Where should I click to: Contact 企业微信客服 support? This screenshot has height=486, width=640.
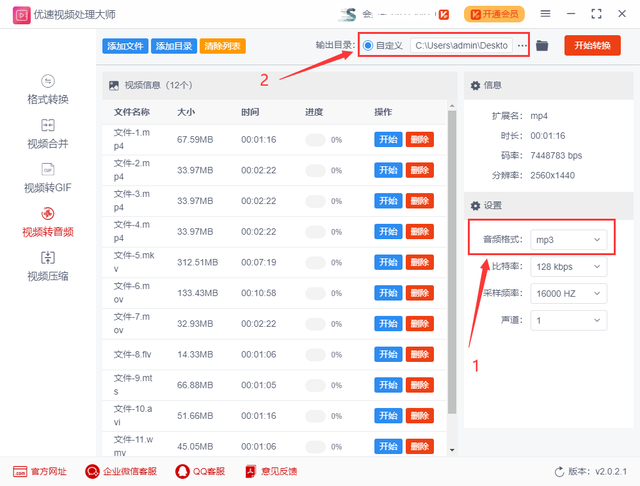tap(121, 471)
